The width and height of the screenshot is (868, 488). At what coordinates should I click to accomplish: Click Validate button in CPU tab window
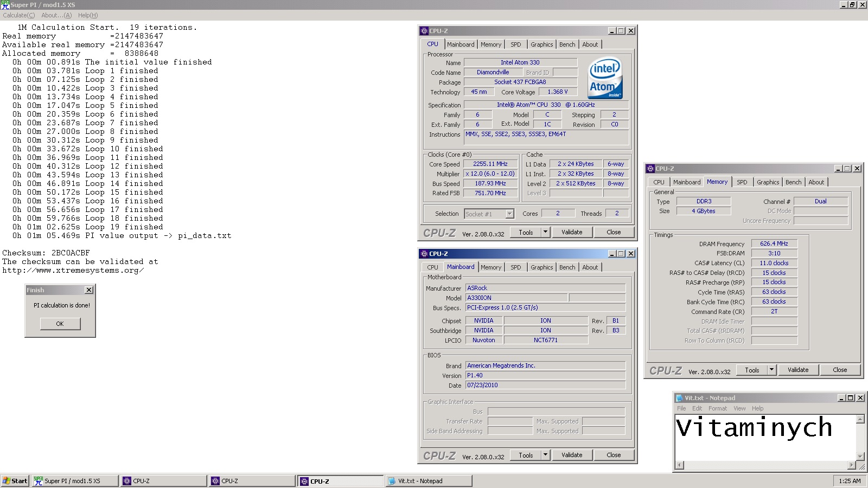coord(572,232)
